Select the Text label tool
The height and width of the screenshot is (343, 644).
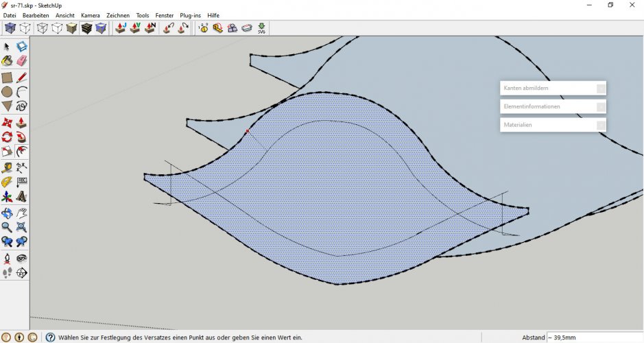point(22,182)
